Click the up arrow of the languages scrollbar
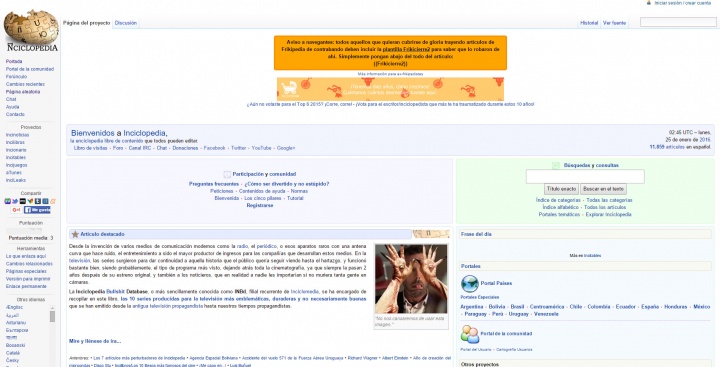Image resolution: width=720 pixels, height=367 pixels. 52,308
